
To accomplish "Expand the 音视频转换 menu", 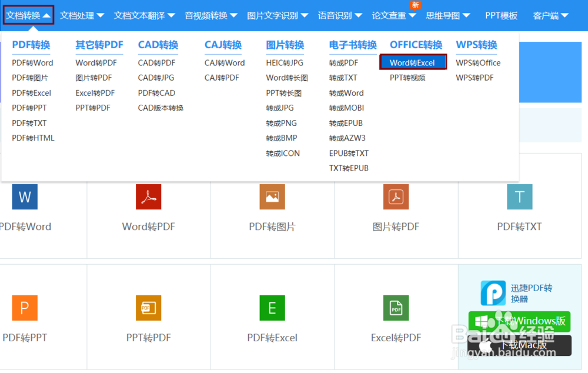I will (211, 15).
